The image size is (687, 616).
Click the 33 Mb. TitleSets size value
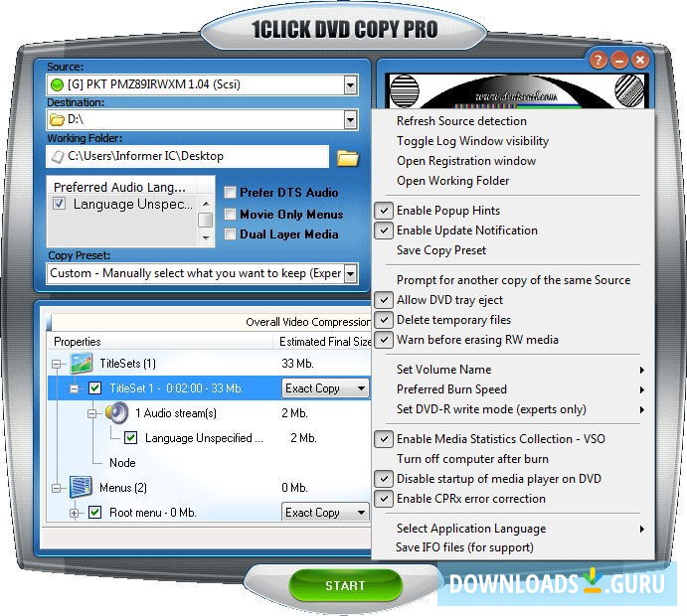pos(297,364)
